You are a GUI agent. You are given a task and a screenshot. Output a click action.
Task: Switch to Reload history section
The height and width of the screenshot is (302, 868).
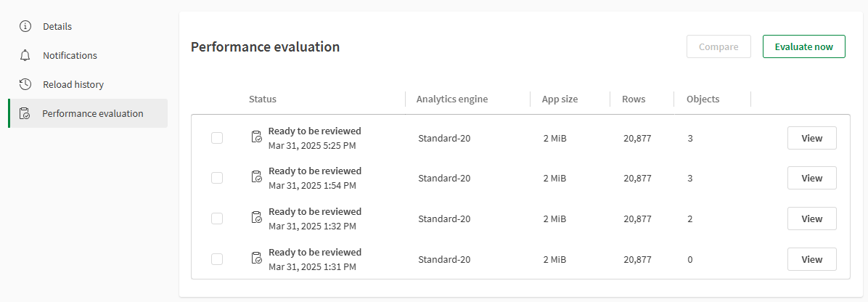[x=73, y=84]
